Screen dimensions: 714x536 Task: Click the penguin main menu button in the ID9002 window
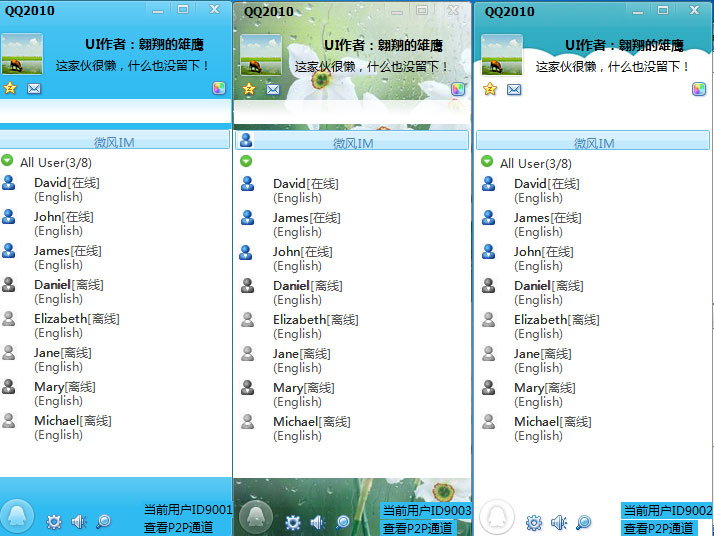497,517
